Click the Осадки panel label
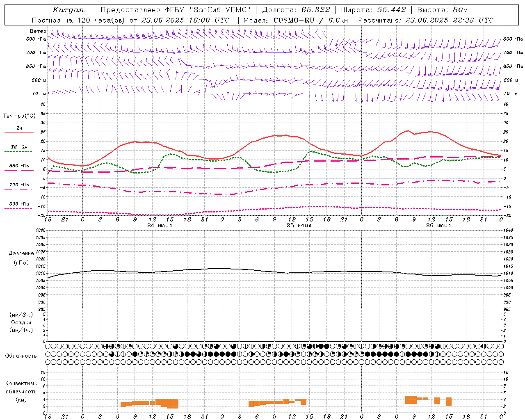Image resolution: width=525 pixels, height=420 pixels. pos(21,322)
